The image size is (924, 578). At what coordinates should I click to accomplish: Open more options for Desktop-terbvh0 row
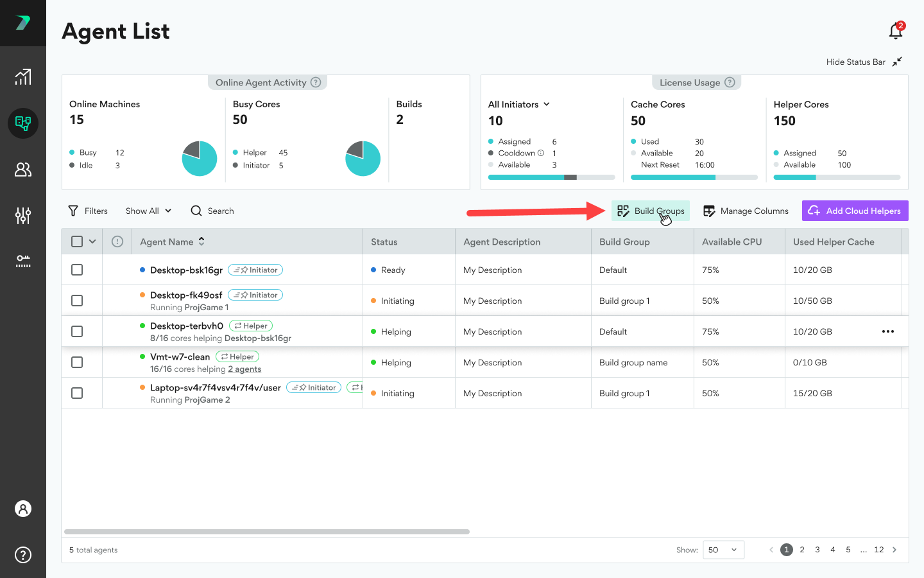(888, 331)
